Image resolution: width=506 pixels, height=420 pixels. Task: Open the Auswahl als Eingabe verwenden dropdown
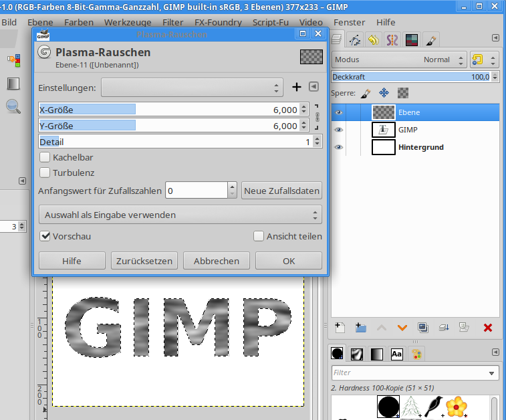pyautogui.click(x=180, y=215)
